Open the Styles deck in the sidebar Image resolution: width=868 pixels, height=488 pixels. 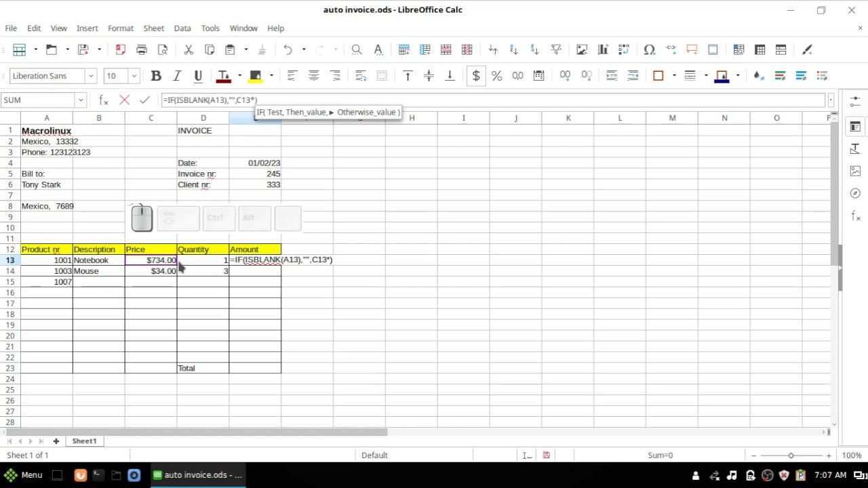[855, 148]
